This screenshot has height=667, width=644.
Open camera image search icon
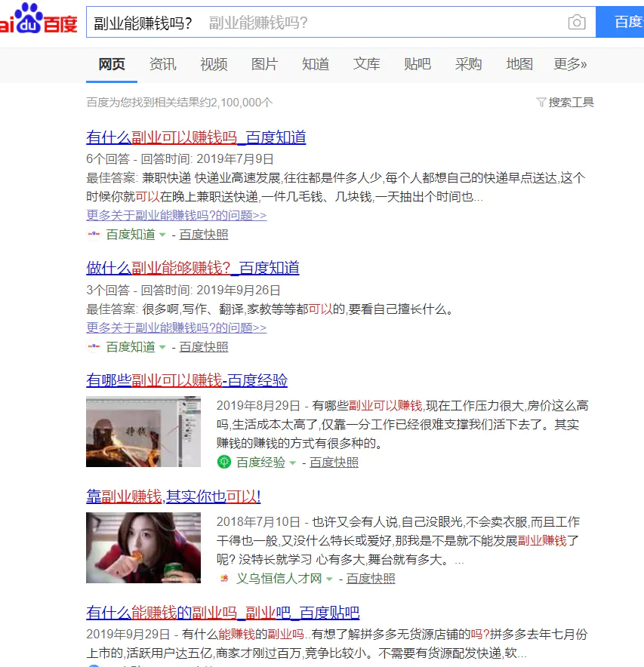tap(577, 22)
